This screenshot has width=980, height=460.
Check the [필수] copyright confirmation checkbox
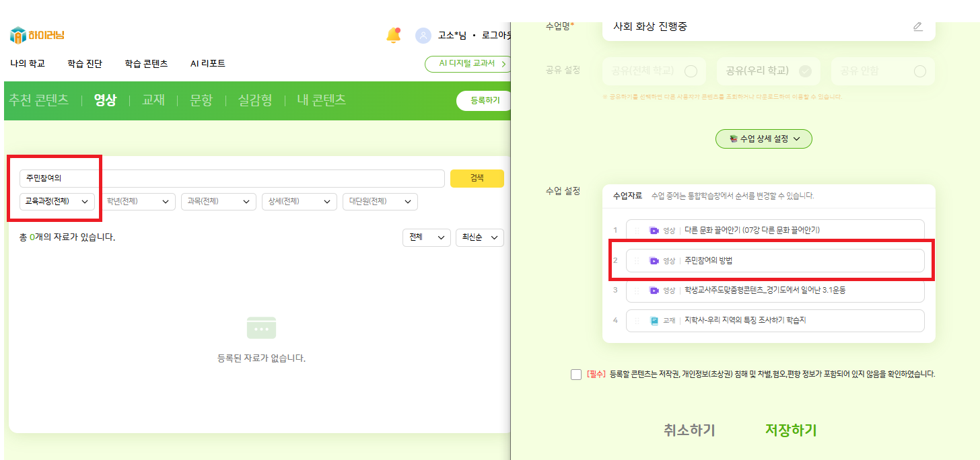pos(576,375)
